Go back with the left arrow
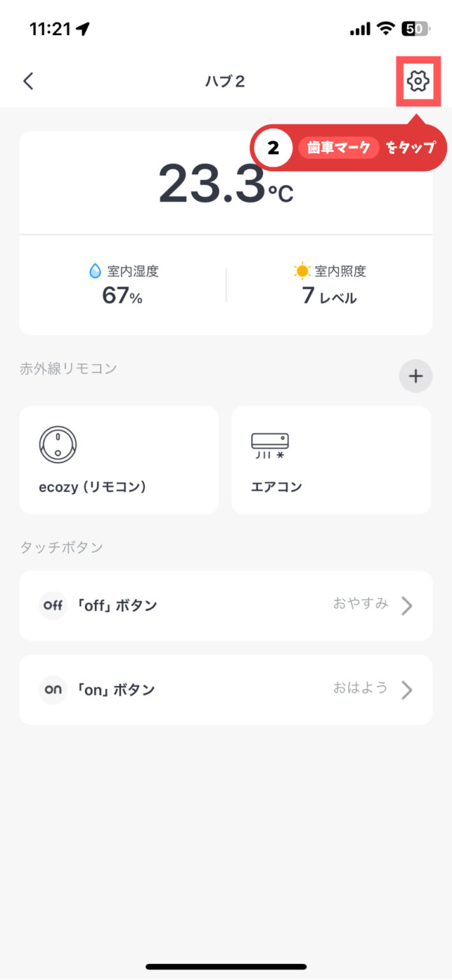 28,81
